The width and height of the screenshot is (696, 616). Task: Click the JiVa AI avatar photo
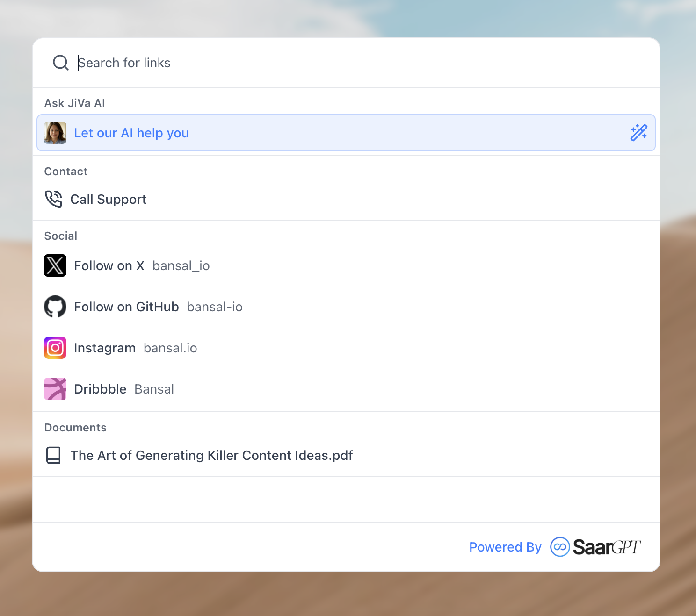55,133
